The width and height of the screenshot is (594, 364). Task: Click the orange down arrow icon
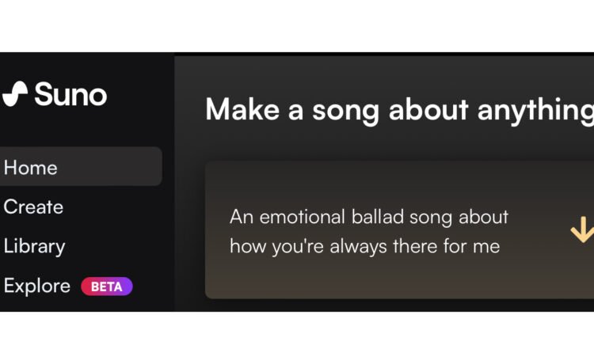[x=582, y=229]
